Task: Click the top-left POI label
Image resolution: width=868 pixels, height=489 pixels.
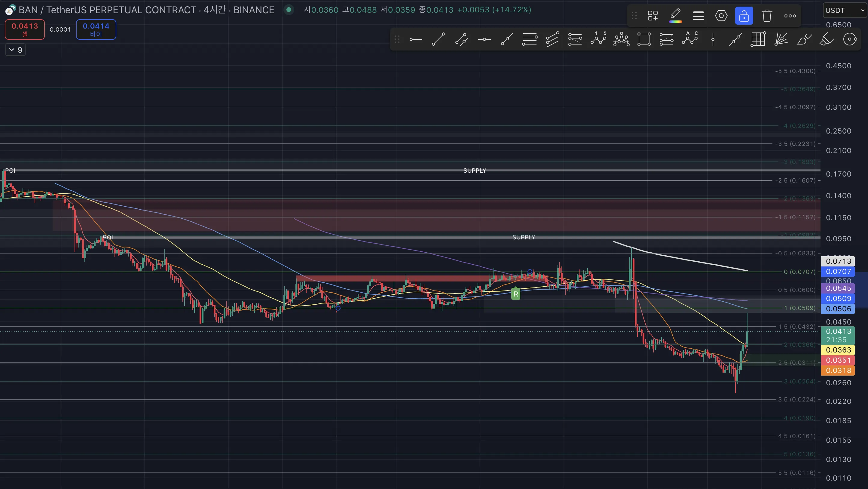Action: (x=10, y=170)
